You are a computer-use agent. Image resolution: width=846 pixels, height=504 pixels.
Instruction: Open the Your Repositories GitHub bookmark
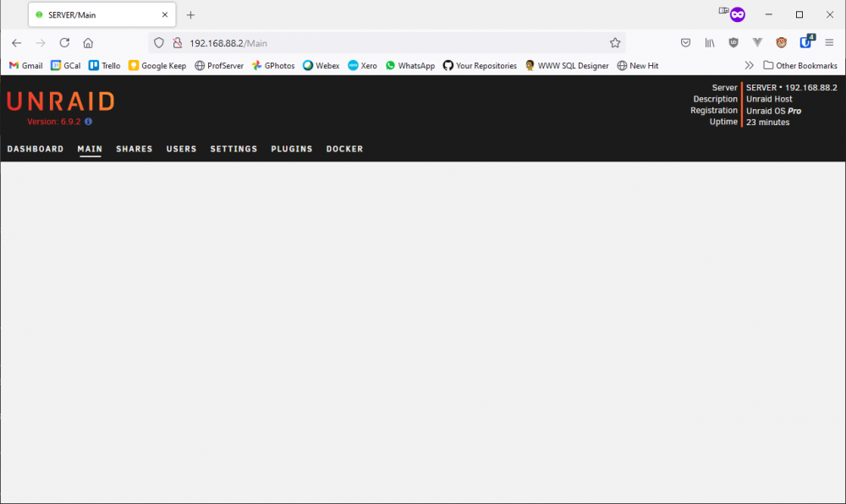pyautogui.click(x=480, y=66)
